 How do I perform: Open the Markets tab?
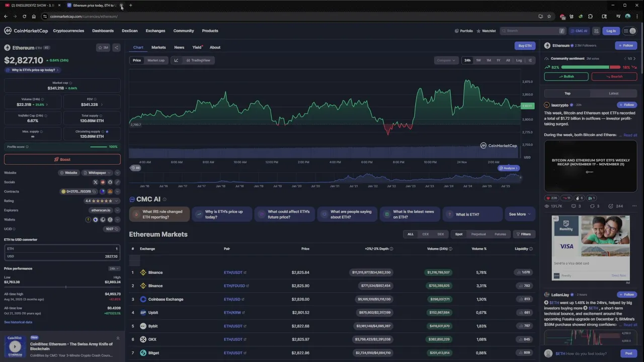click(158, 47)
